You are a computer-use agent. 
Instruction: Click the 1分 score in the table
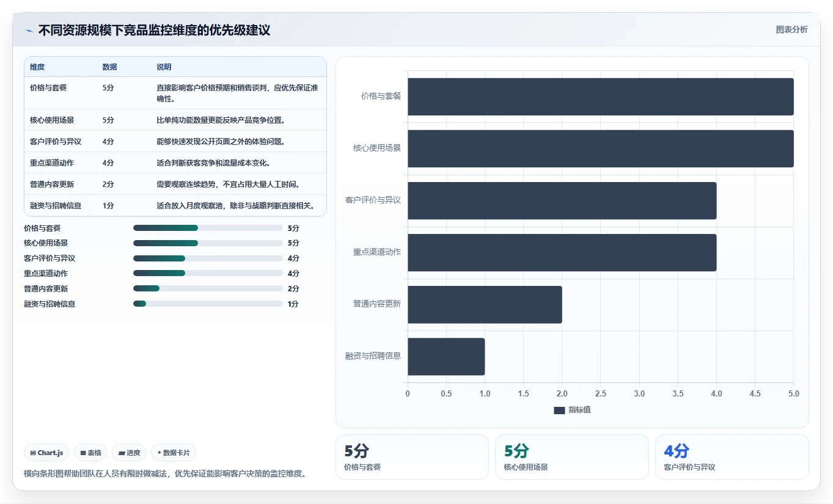108,206
